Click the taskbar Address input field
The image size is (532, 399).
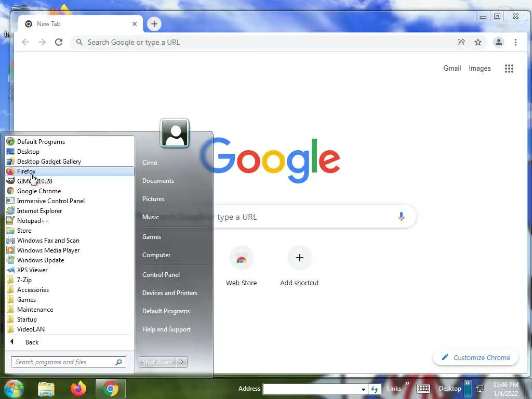tap(311, 389)
